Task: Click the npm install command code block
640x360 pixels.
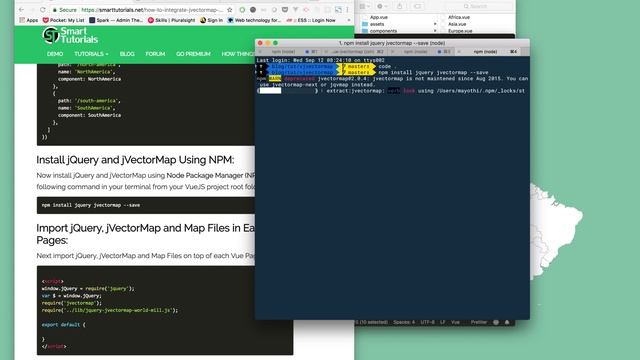Action: (x=146, y=205)
